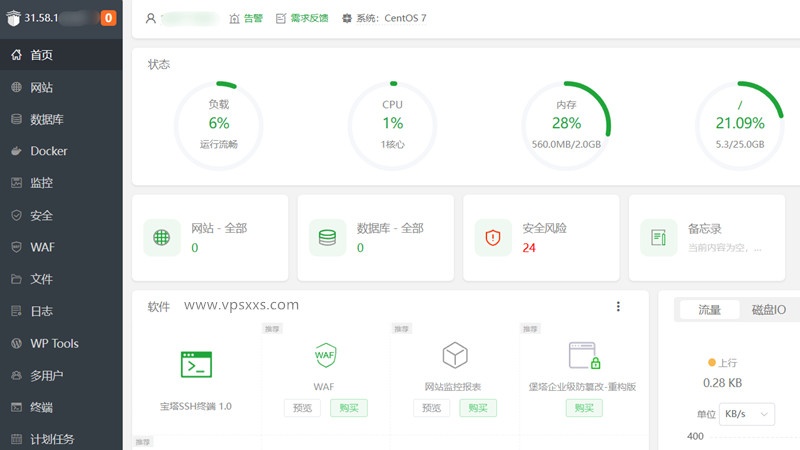The image size is (800, 450).
Task: Buy the 网站监控报表 plugin
Action: click(x=478, y=408)
